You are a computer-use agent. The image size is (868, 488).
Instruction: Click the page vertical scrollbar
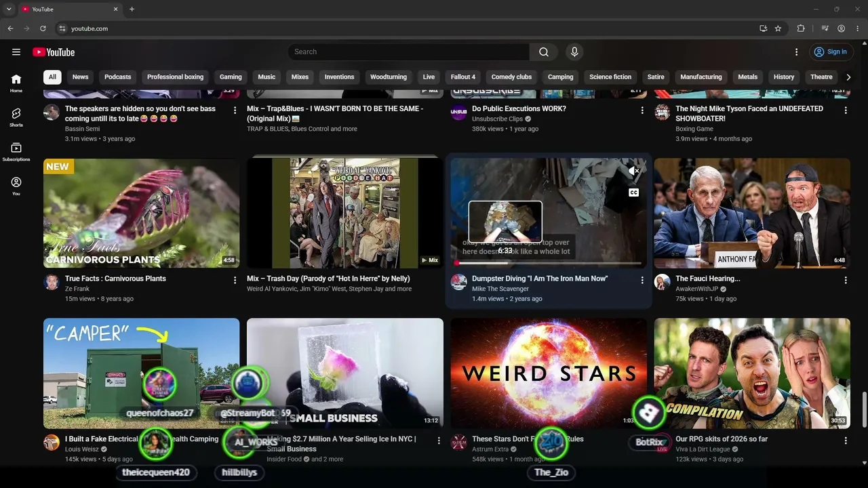[863, 409]
